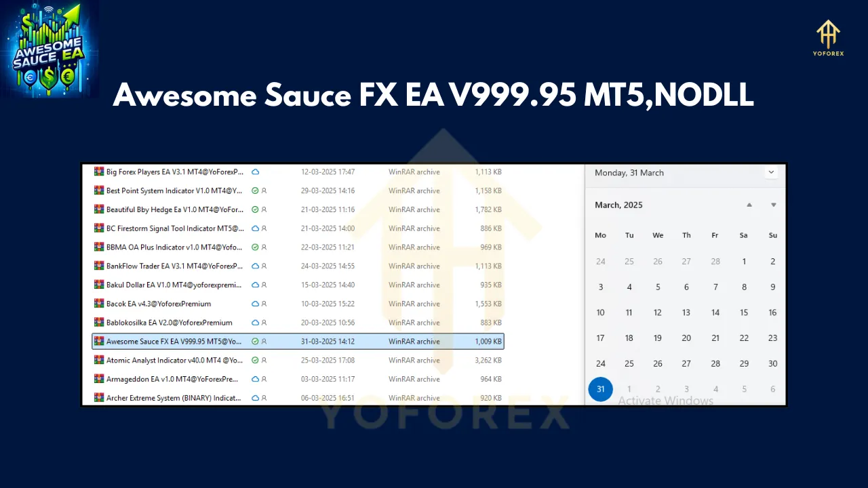The width and height of the screenshot is (868, 488).
Task: Select the Beautiful Bby Hedge Ea V1.0 file
Action: (175, 209)
